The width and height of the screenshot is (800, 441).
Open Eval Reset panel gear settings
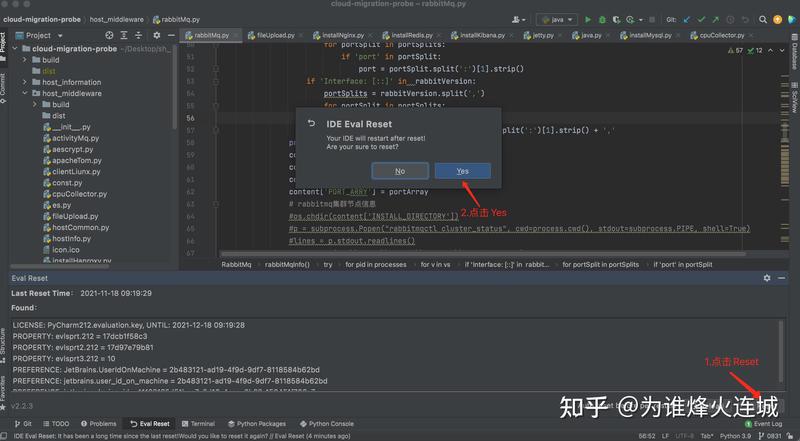[x=767, y=278]
